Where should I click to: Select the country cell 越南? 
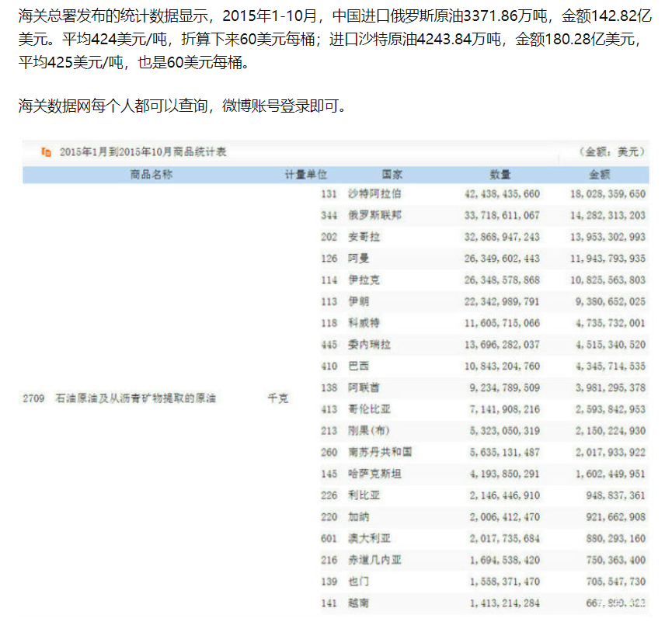(359, 603)
